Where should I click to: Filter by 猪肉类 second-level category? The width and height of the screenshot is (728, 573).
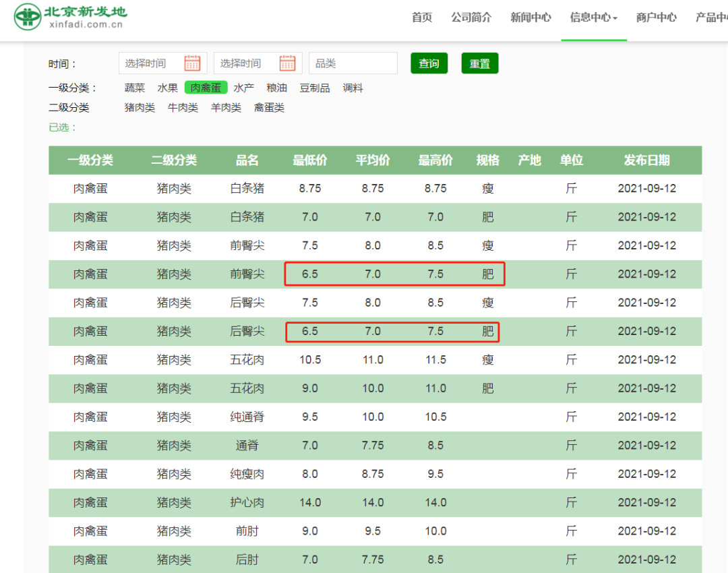140,108
